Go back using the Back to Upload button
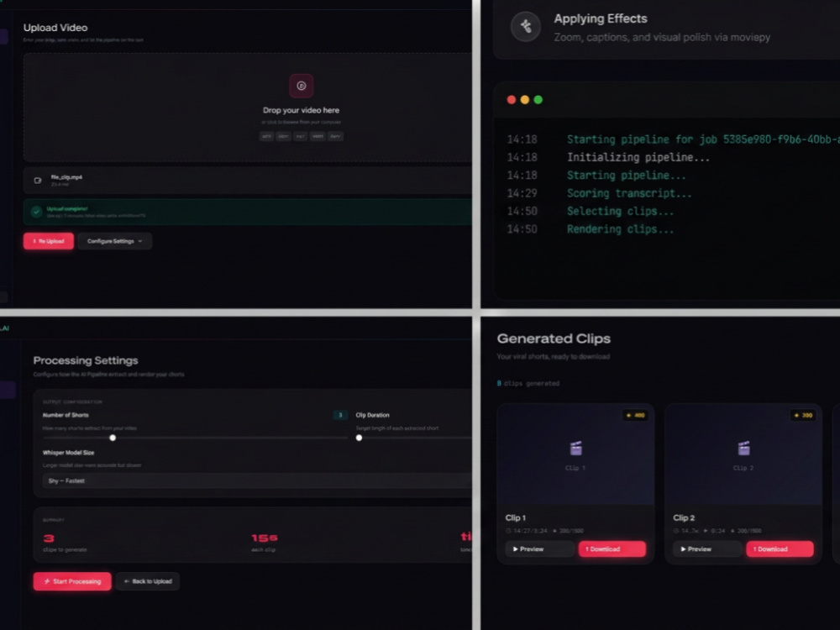The image size is (840, 630). click(x=148, y=581)
